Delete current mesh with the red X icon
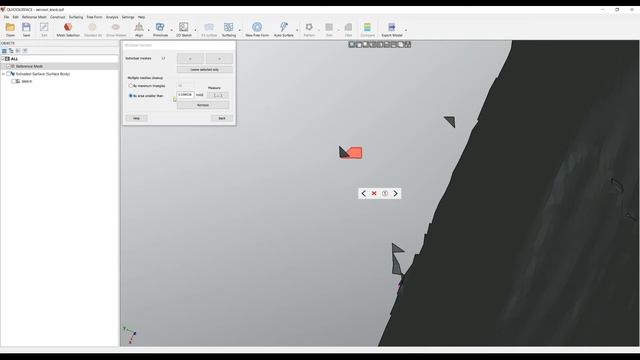Image resolution: width=640 pixels, height=360 pixels. 374,193
